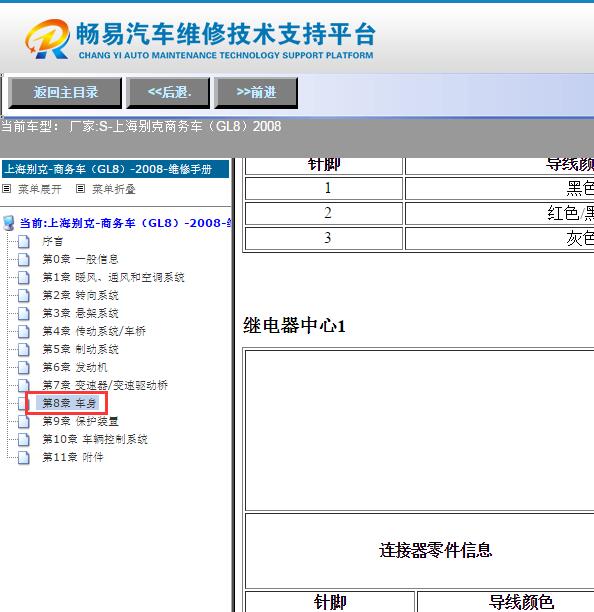Click the page icon beside 第4章

[24, 331]
